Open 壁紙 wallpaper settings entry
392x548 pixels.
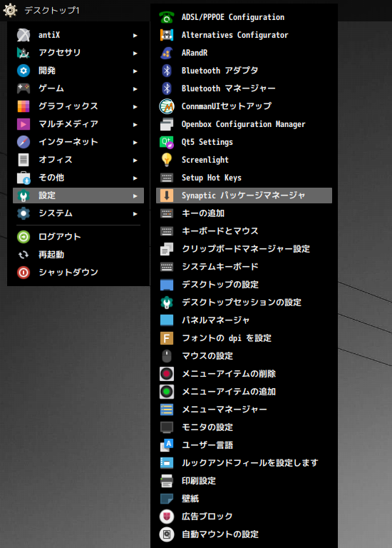pos(244,498)
